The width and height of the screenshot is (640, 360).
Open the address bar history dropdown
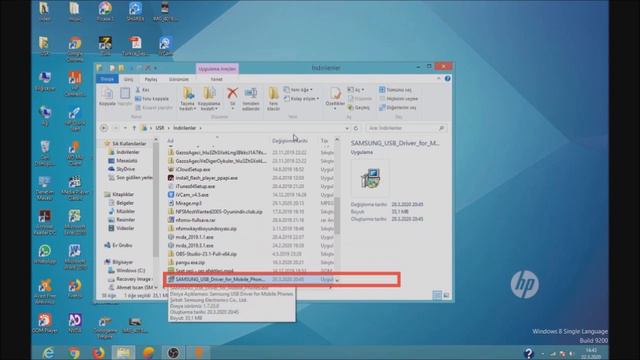[x=347, y=128]
